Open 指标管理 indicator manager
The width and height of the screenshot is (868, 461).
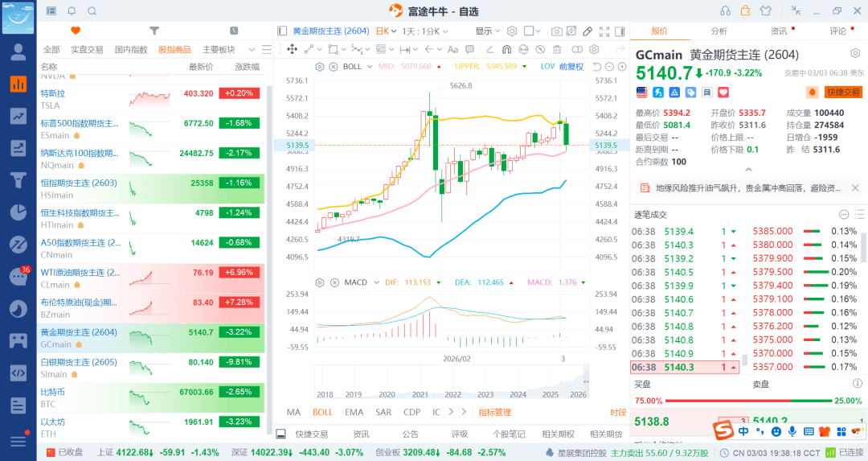(x=495, y=412)
